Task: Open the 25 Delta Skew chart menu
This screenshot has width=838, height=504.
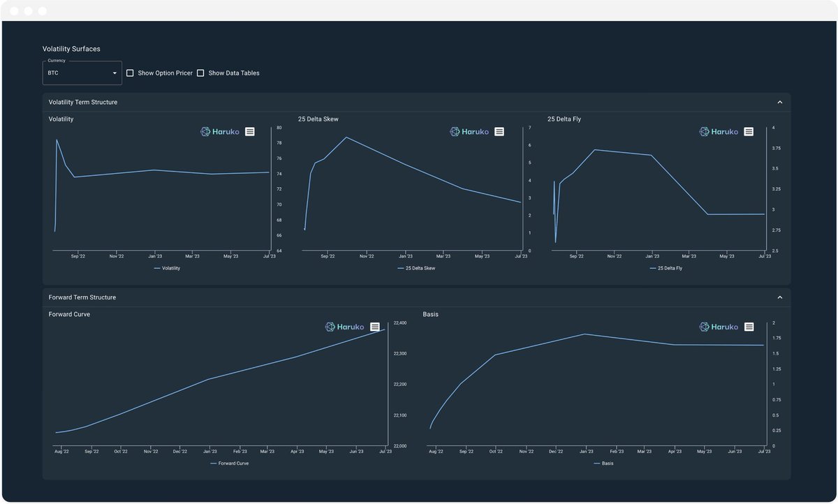Action: point(499,131)
